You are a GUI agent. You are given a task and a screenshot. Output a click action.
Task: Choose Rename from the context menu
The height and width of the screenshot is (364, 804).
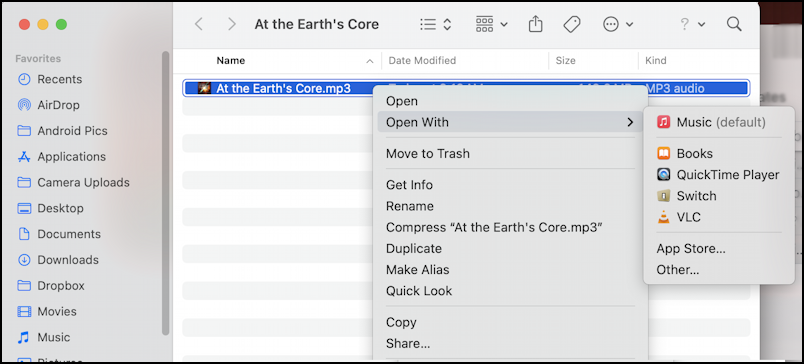click(410, 206)
